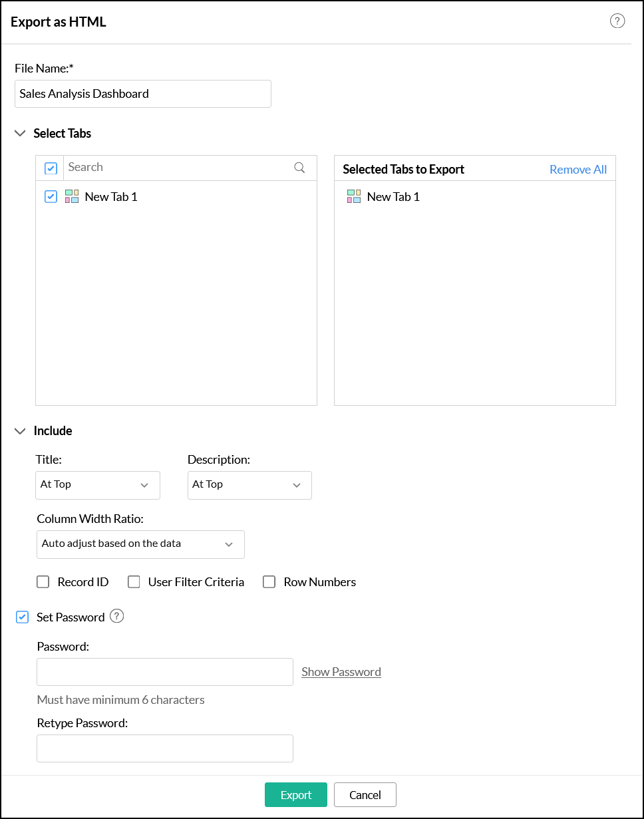Screen dimensions: 644x819
Task: Collapse the Select Tabs section
Action: click(20, 133)
